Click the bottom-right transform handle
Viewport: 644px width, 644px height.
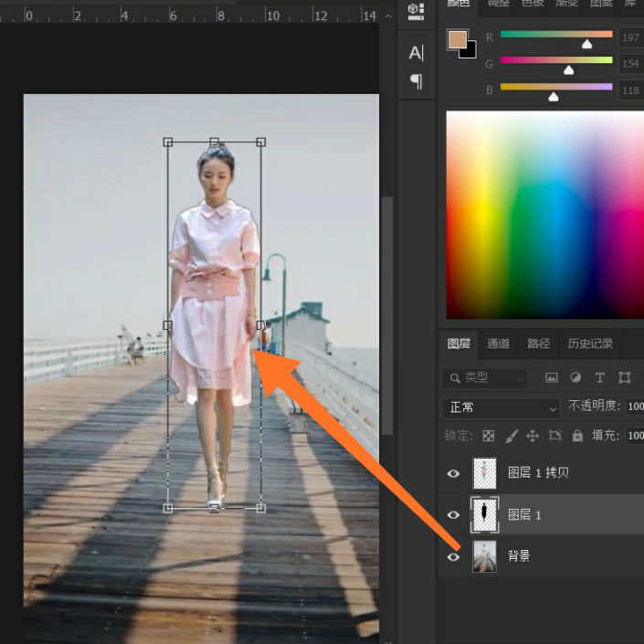[x=261, y=509]
